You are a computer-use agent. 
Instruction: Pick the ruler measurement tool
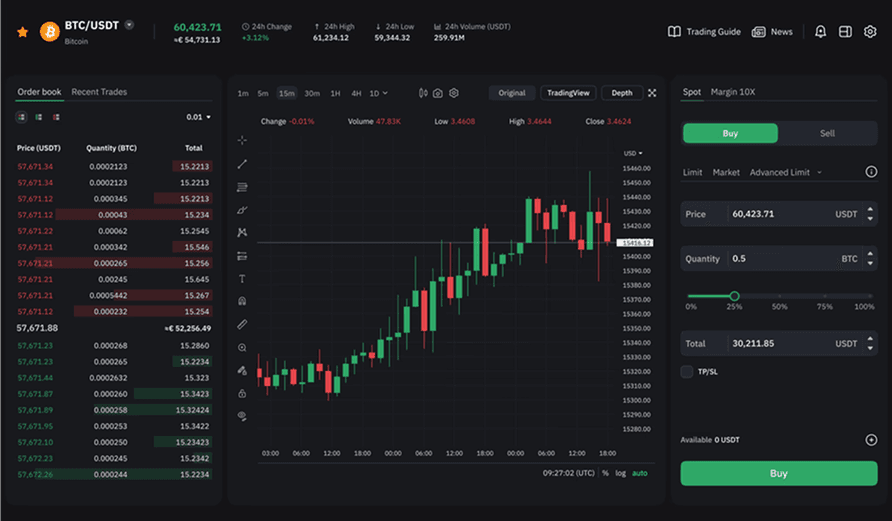(242, 325)
